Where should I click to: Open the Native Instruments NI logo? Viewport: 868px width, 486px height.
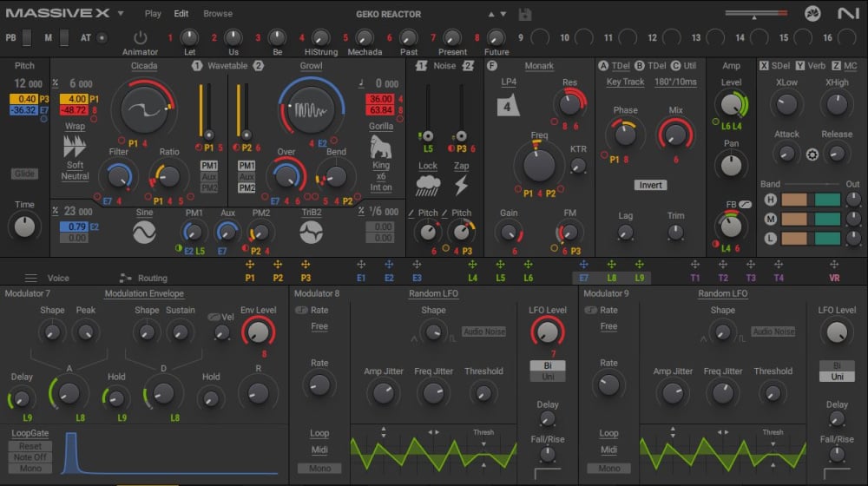(x=847, y=13)
